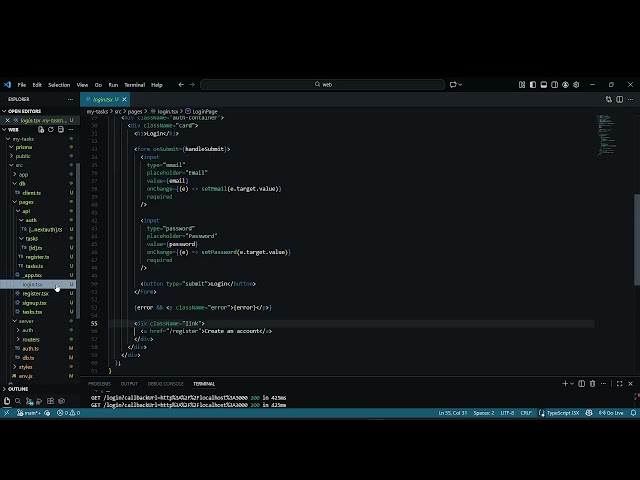The height and width of the screenshot is (480, 640).
Task: Open the File menu
Action: point(22,85)
